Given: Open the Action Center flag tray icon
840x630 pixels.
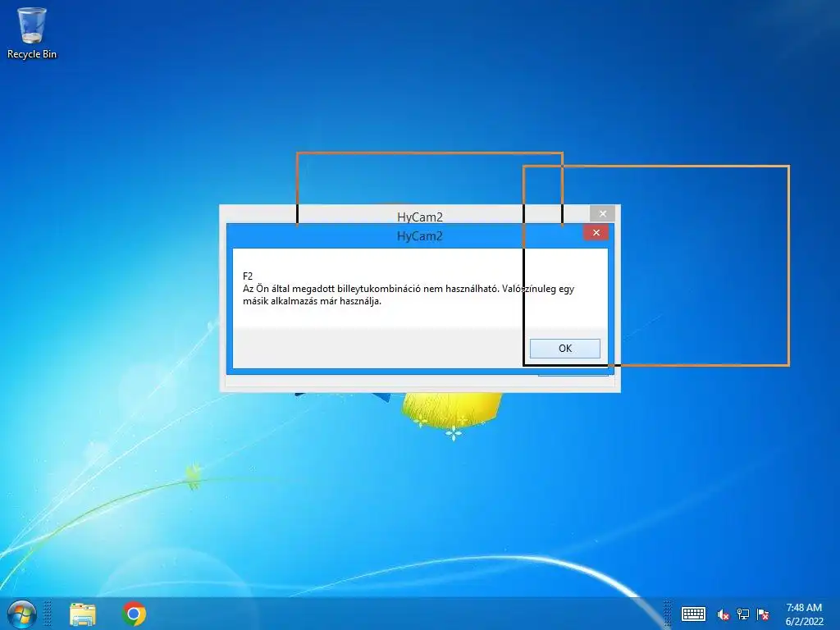Looking at the screenshot, I should 763,614.
